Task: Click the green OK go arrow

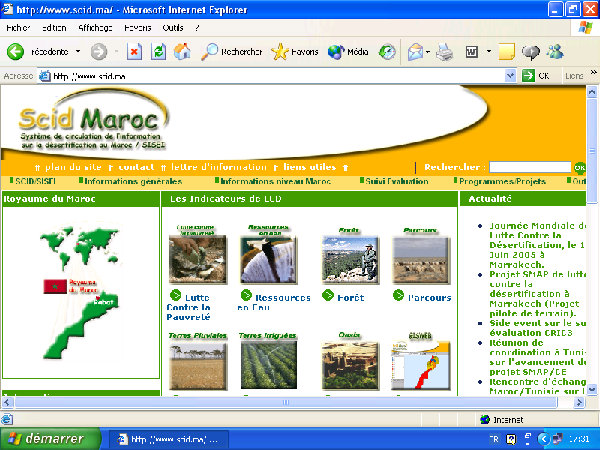Action: 528,75
